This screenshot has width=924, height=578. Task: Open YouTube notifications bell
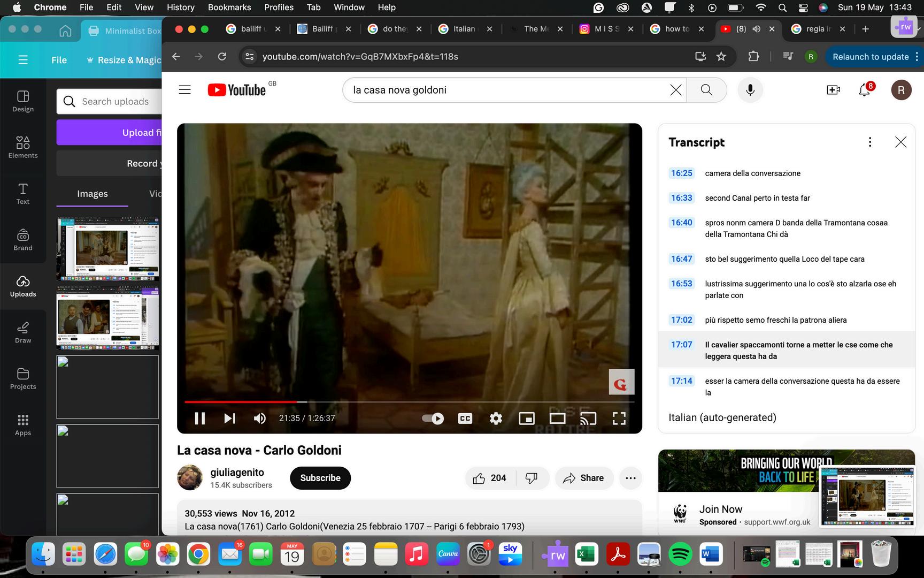tap(865, 90)
